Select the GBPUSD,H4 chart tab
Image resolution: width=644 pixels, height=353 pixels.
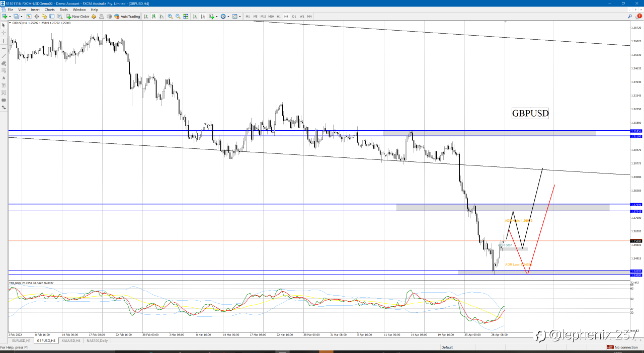[46, 340]
